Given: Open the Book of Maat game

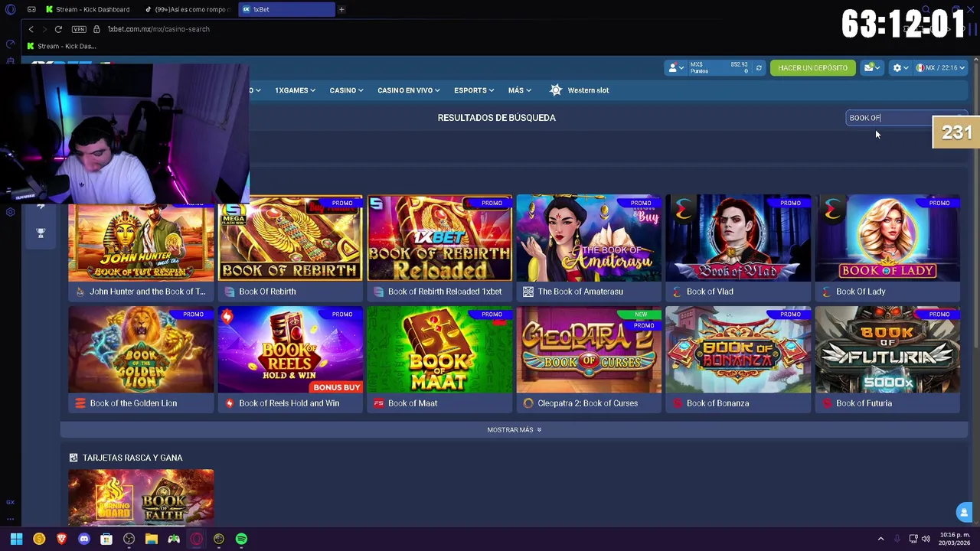Looking at the screenshot, I should pos(439,350).
